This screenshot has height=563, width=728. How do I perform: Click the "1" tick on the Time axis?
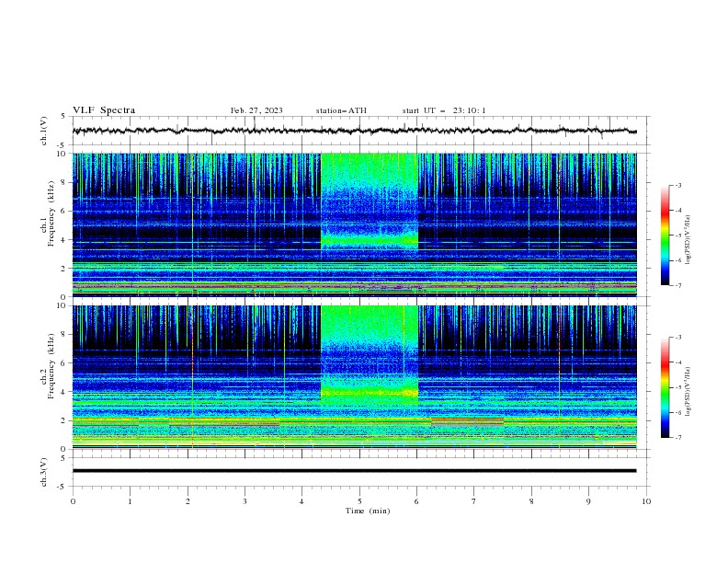[x=130, y=501]
